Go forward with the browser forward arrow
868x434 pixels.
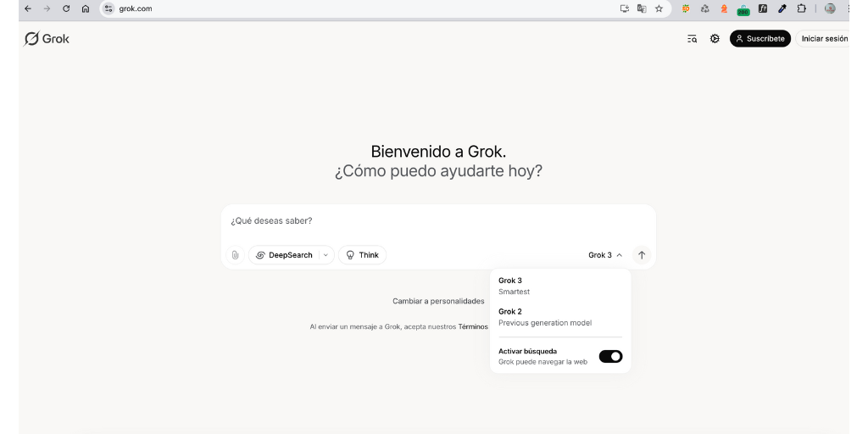click(x=47, y=8)
